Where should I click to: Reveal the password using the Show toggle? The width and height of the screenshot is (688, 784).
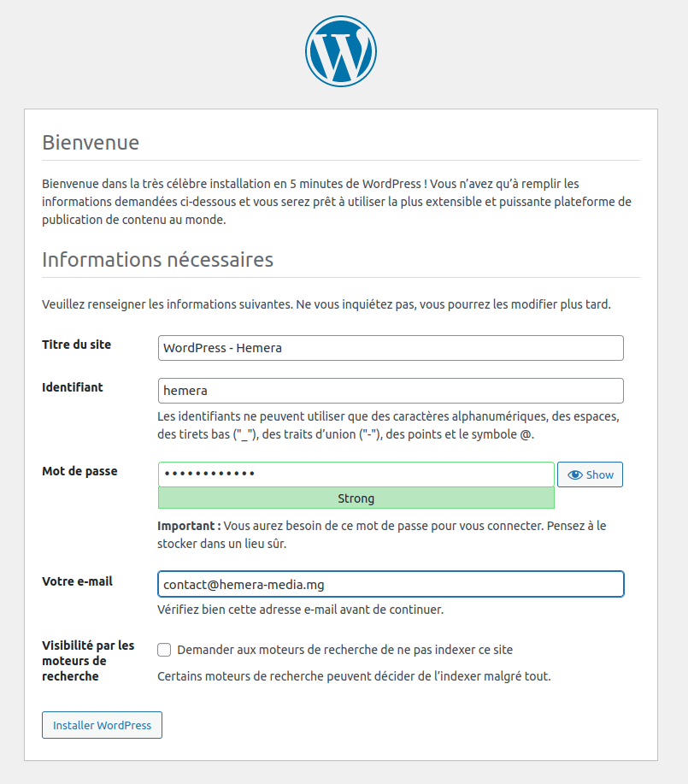coord(590,475)
